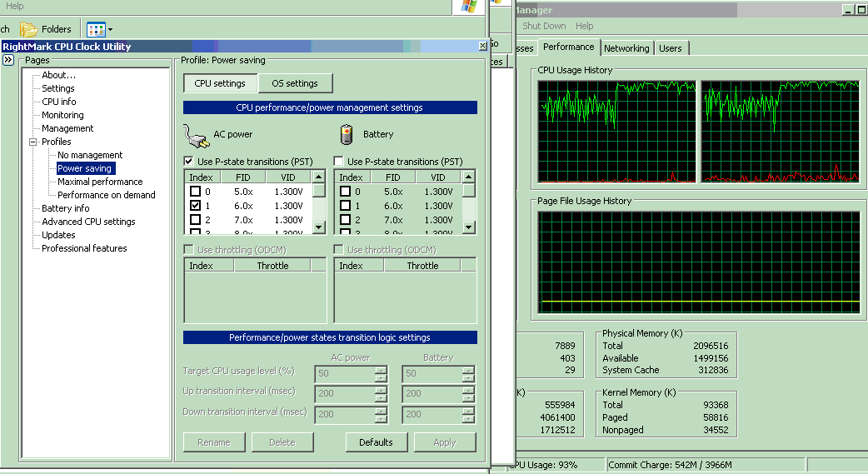
Task: Uncheck index 1 in AC power table
Action: pyautogui.click(x=195, y=206)
